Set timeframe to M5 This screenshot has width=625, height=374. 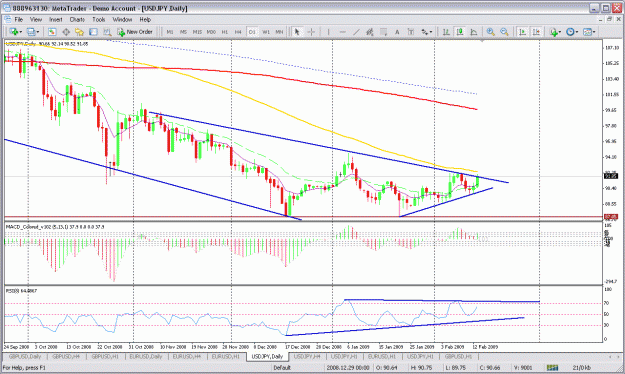tap(183, 32)
